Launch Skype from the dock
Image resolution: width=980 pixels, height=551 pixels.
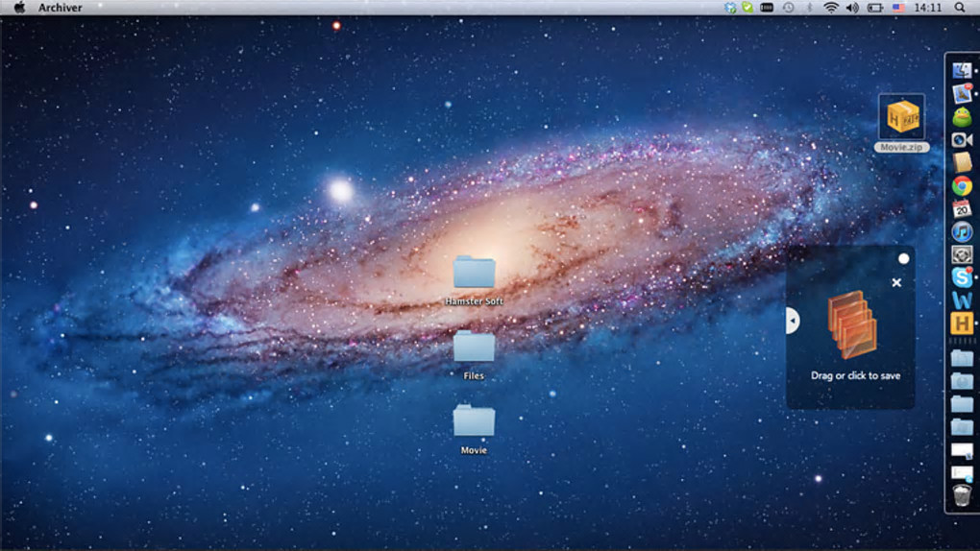click(962, 277)
